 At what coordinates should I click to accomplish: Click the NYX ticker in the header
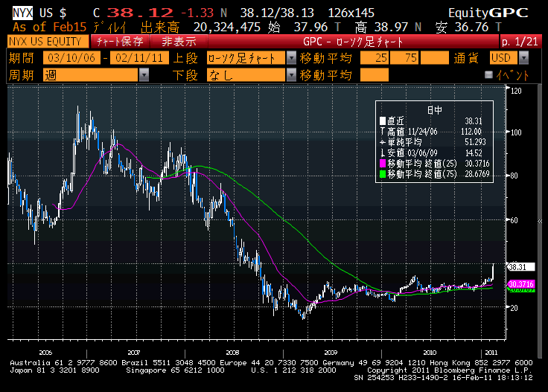pyautogui.click(x=23, y=13)
